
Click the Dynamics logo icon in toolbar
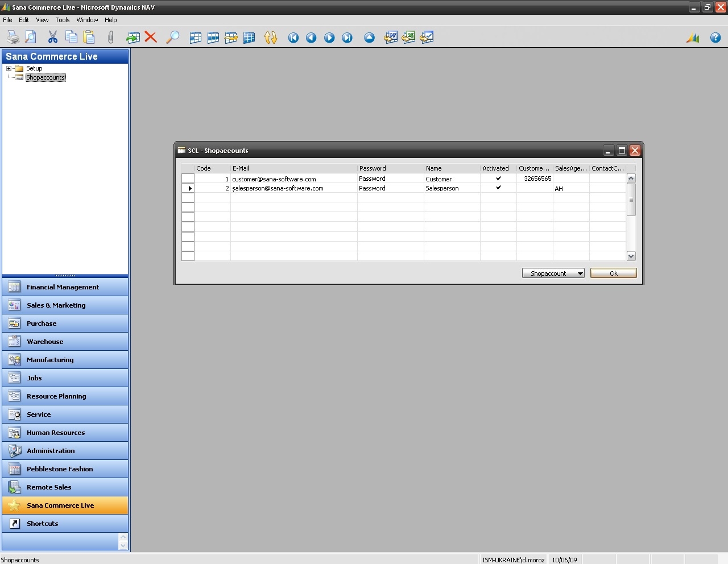point(693,38)
